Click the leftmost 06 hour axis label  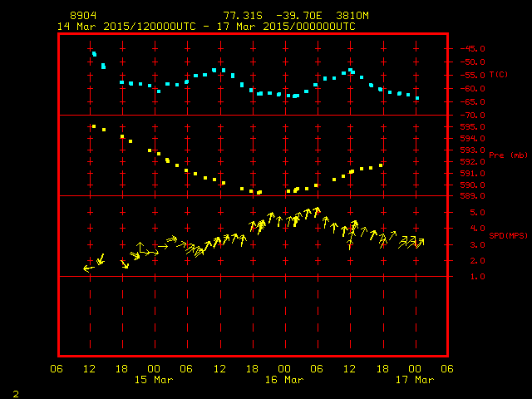[x=57, y=369]
